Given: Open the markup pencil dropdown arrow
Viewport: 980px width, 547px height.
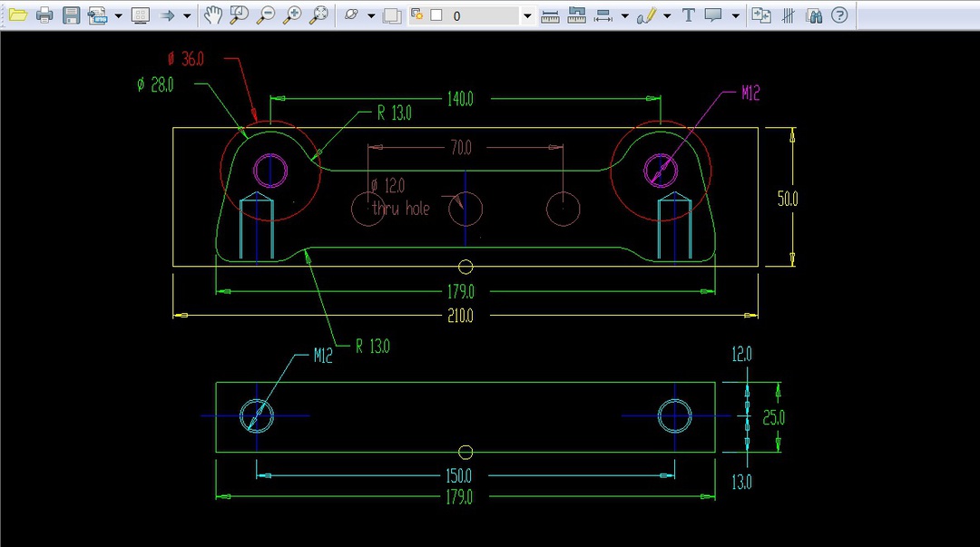Looking at the screenshot, I should coord(667,15).
